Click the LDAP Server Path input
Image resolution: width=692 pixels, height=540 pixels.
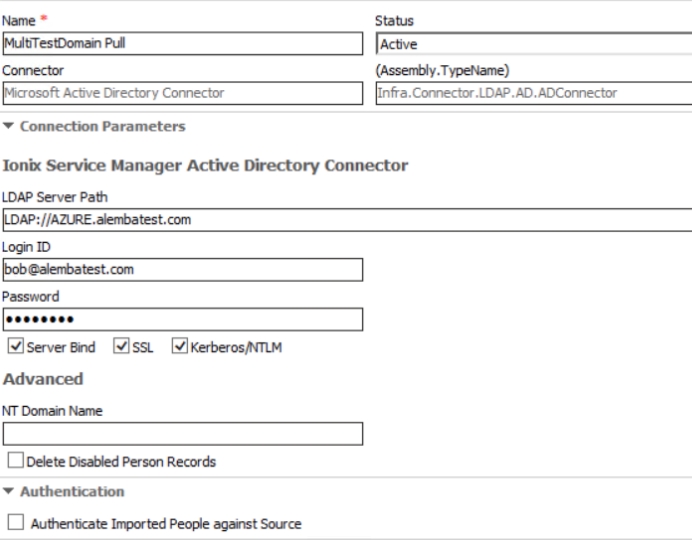346,220
